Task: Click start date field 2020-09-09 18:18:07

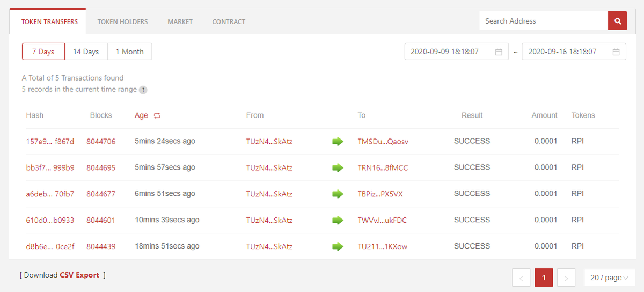Action: (457, 52)
